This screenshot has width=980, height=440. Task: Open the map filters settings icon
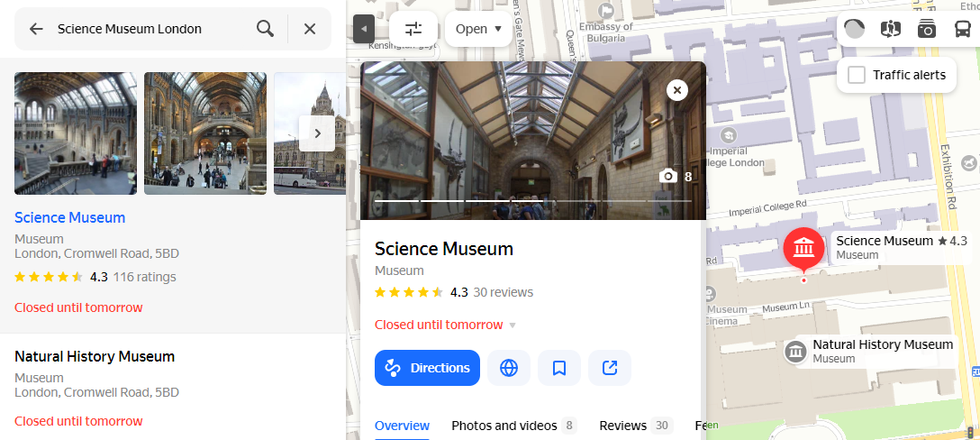[413, 29]
